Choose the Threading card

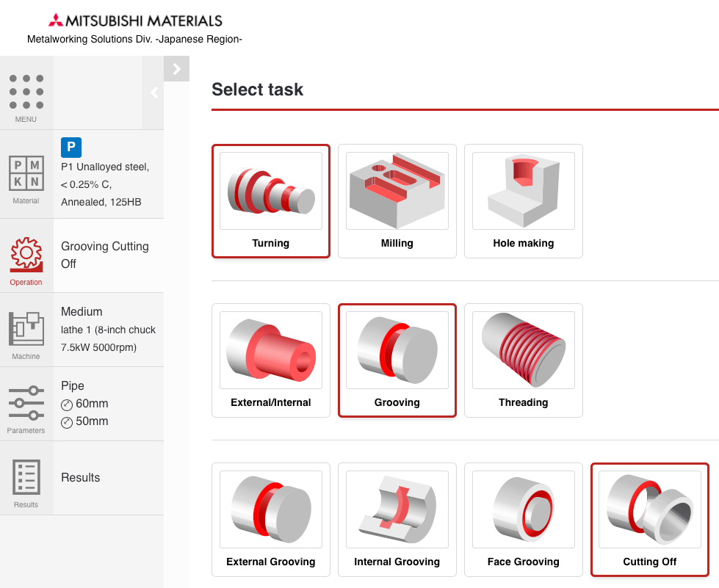tap(523, 360)
